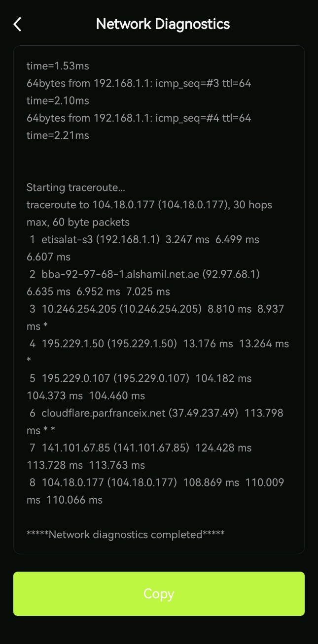Tap the 195.229.1.50 hop entry

pos(158,352)
